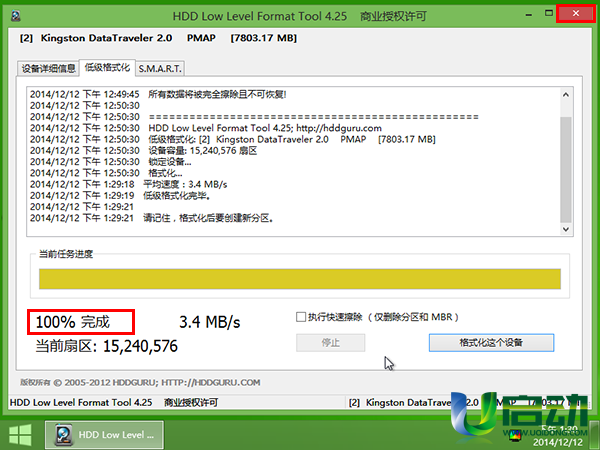Image resolution: width=600 pixels, height=450 pixels.
Task: Click the status bar text HDD Low Level Format Tool 4.25
Action: [81, 403]
